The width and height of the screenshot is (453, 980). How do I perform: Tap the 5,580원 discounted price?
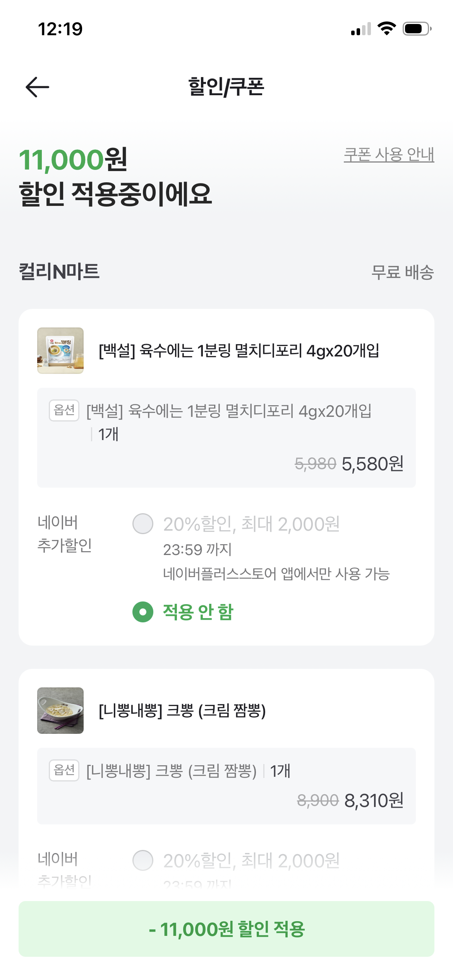(372, 464)
